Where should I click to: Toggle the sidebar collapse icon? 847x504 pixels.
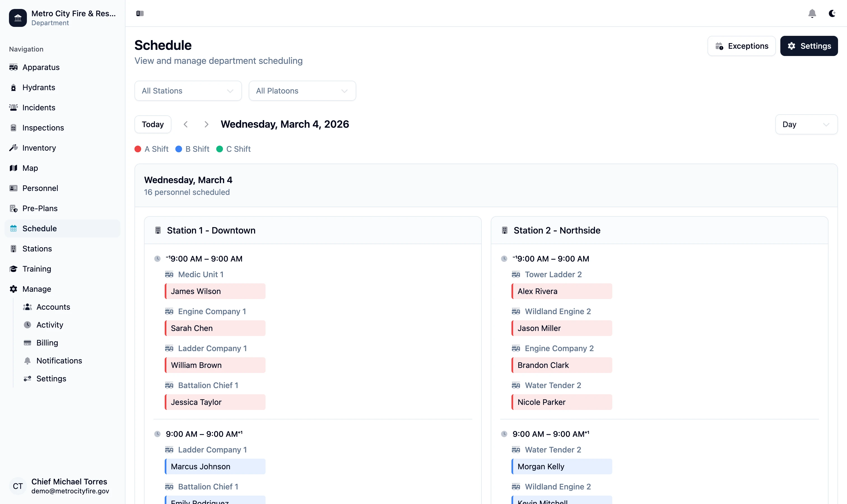[140, 13]
